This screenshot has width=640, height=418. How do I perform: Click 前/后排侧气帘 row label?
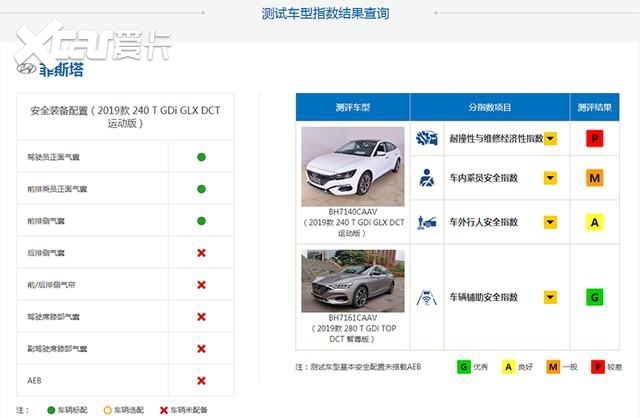(x=51, y=285)
